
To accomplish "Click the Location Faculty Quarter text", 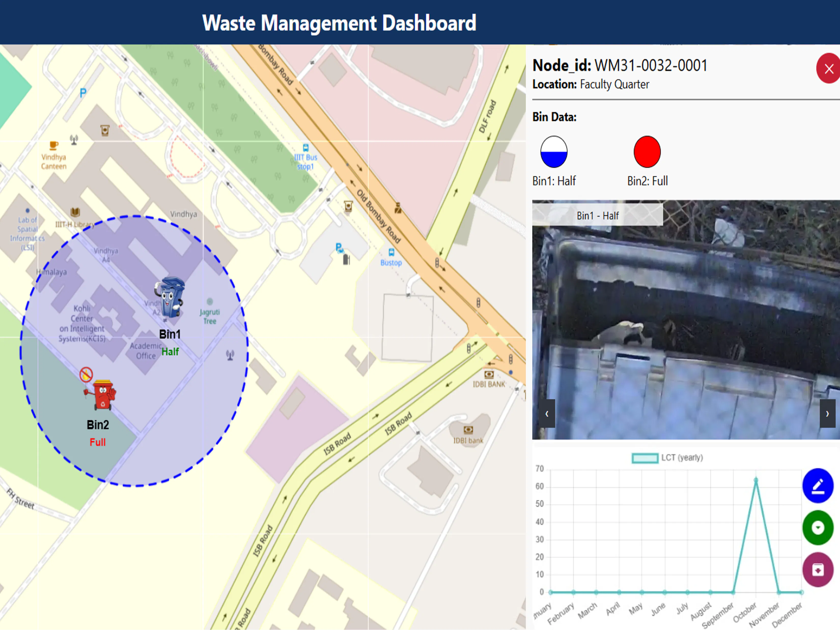I will 591,84.
